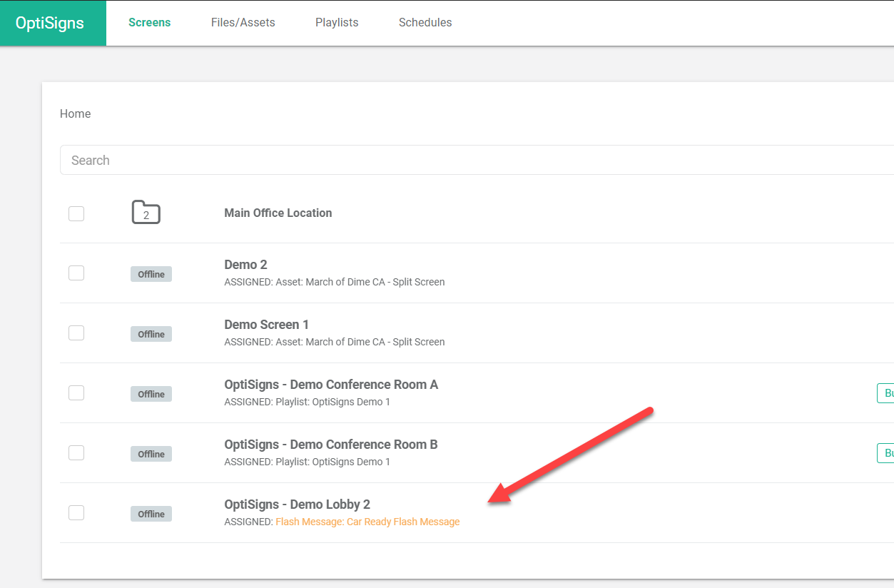Click Conference Room B's assigned playlist text
Viewport: 894px width, 588px height.
(x=308, y=462)
